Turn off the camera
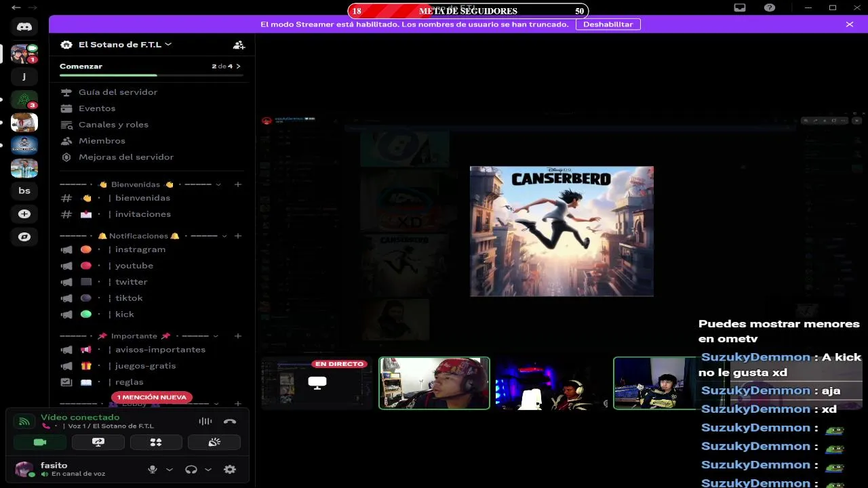This screenshot has width=868, height=488. tap(40, 443)
